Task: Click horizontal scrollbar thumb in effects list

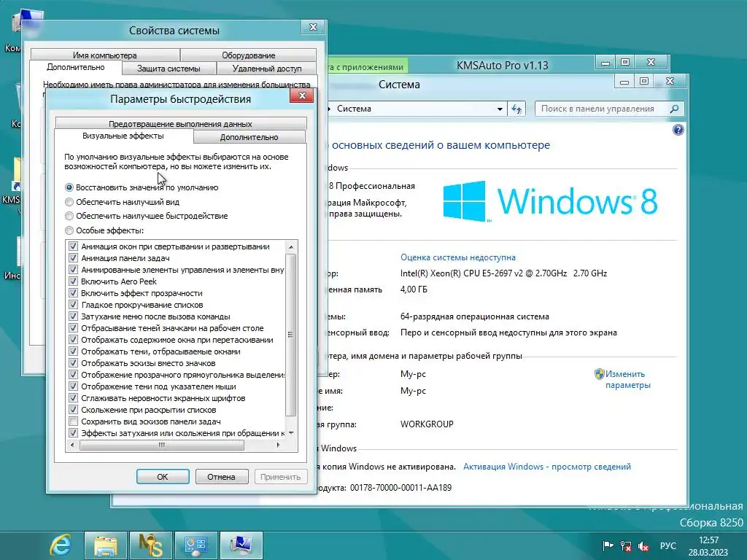Action: click(x=162, y=446)
